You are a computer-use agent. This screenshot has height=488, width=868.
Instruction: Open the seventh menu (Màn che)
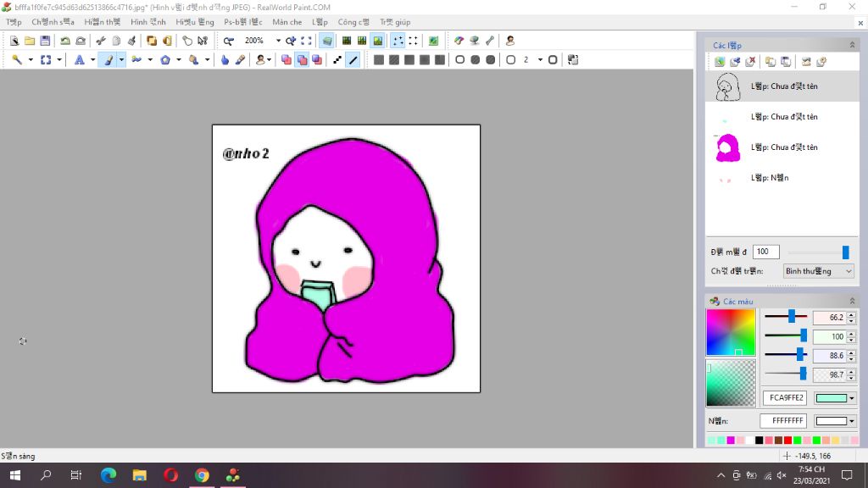click(x=287, y=22)
